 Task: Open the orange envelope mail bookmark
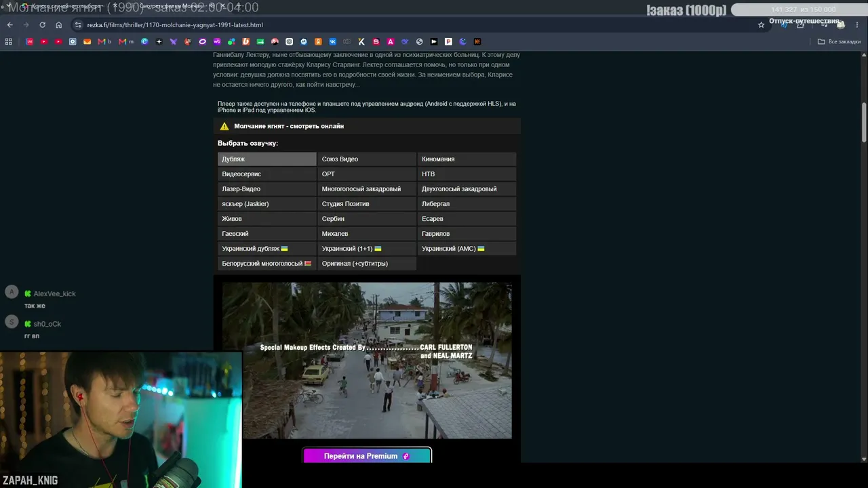[87, 41]
